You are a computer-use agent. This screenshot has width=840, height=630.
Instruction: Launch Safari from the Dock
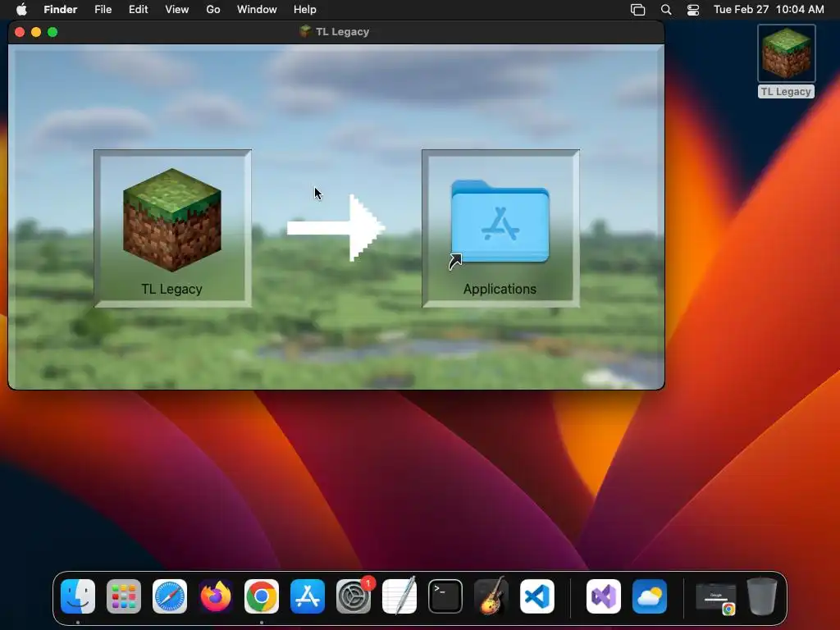point(170,596)
